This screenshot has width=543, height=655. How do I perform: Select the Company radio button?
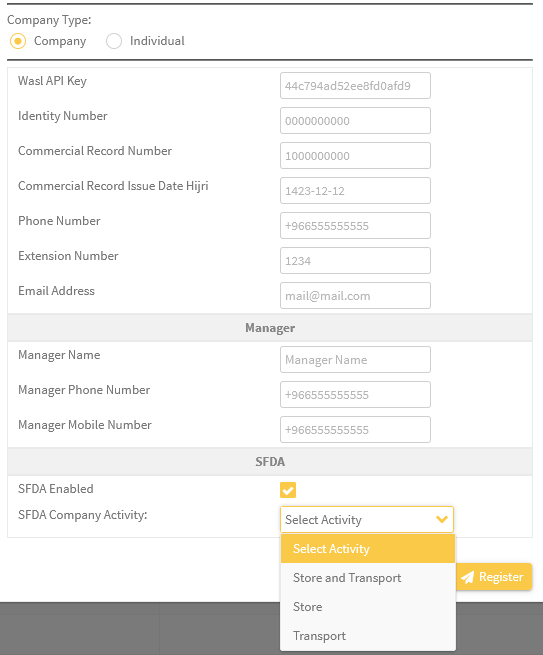(18, 41)
